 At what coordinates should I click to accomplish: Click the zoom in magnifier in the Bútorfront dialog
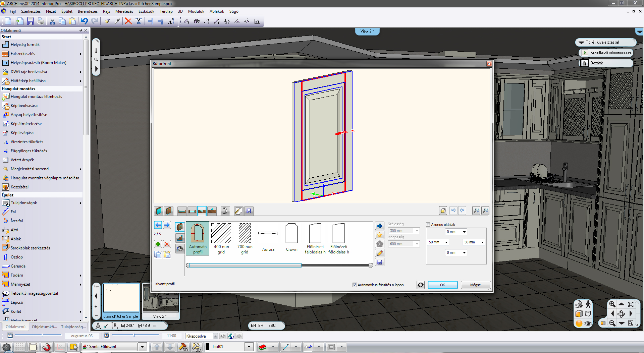[476, 211]
